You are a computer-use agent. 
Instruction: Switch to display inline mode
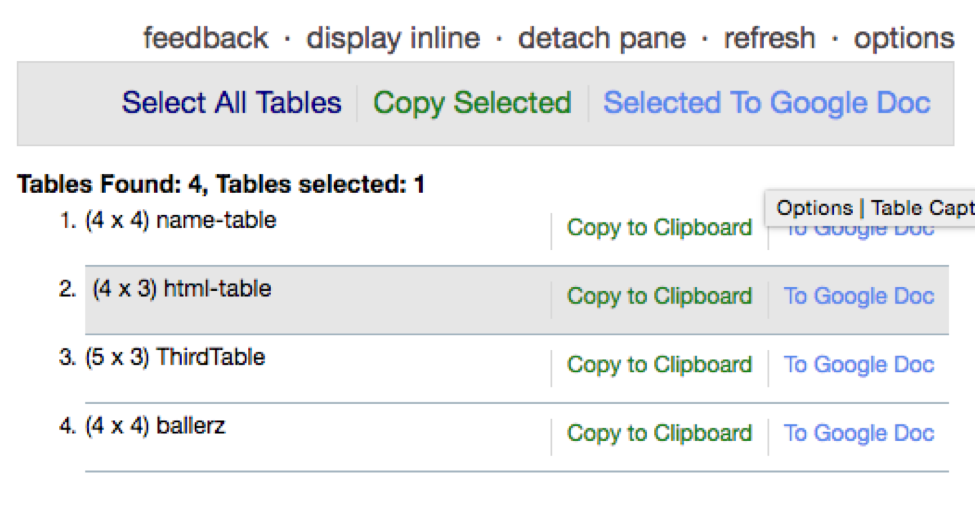pos(393,39)
